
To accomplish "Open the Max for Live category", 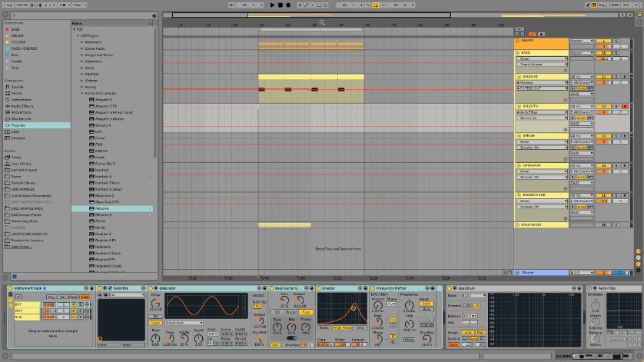I will pos(21,119).
